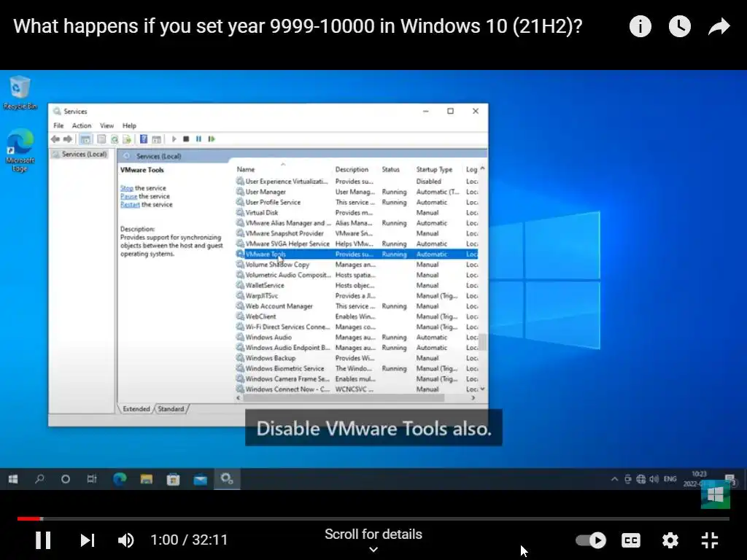Click the Cortana circle icon

(66, 479)
